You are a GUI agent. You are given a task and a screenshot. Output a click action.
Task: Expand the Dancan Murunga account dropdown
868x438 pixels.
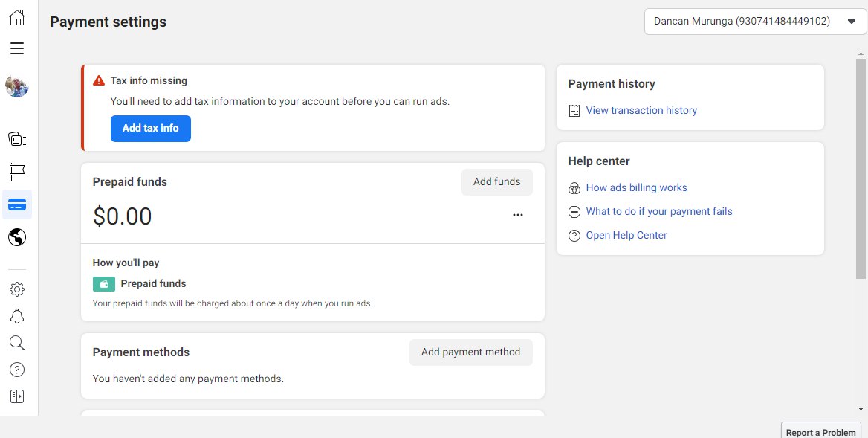click(x=756, y=22)
